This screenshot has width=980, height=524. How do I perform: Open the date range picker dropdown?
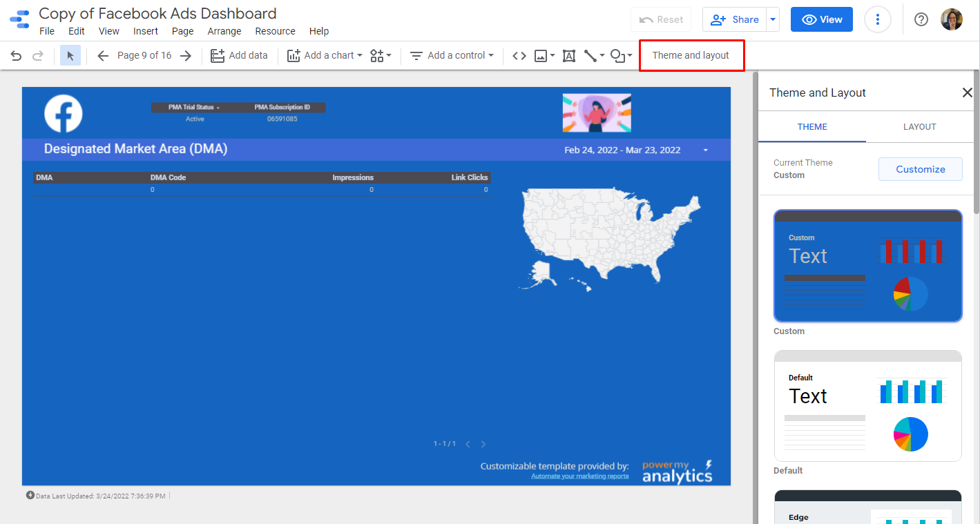tap(705, 151)
